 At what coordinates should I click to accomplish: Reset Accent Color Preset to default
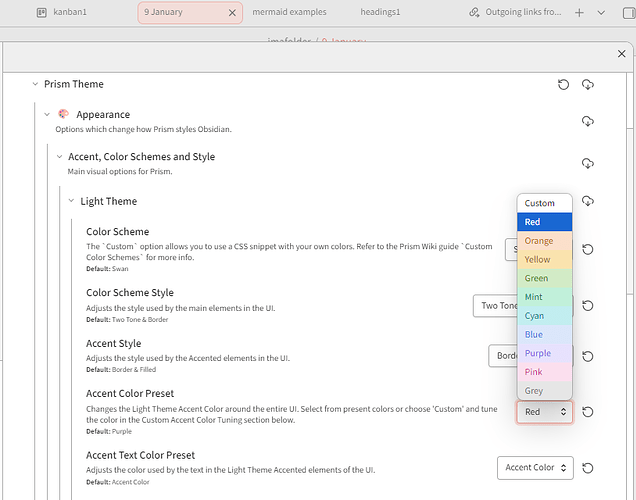588,412
